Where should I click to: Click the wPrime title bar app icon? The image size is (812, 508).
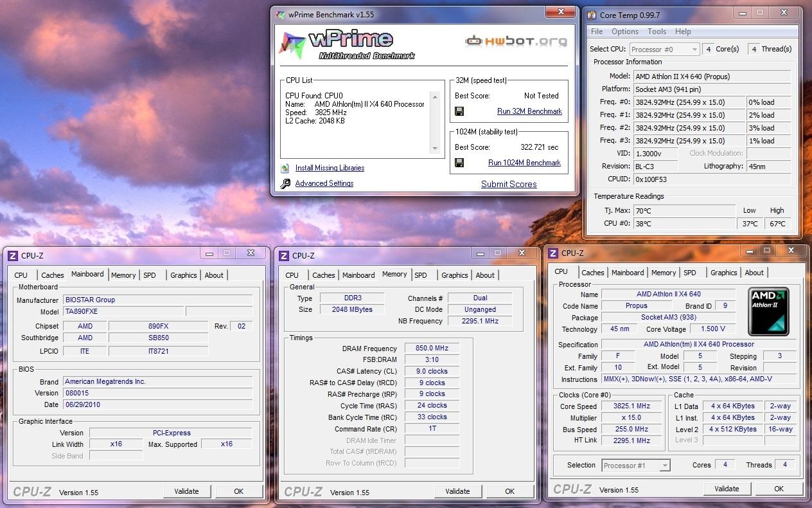tap(280, 14)
